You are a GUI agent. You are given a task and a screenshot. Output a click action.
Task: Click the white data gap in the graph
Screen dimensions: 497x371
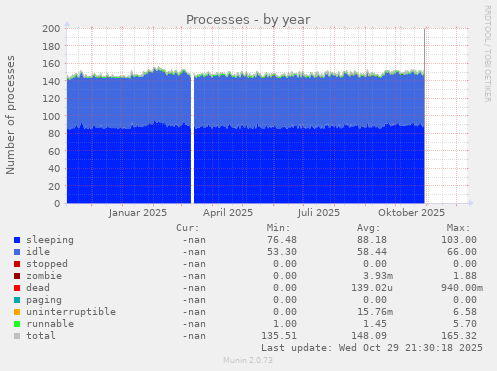click(192, 138)
